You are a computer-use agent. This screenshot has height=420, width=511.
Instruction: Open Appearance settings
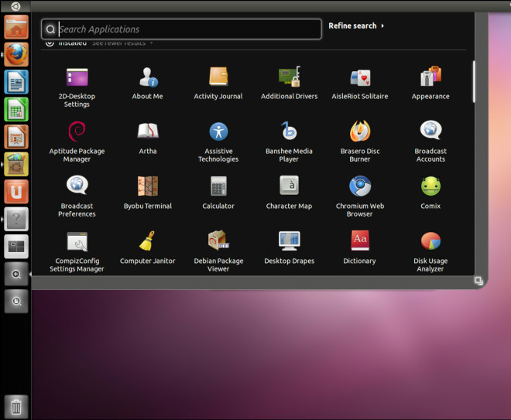point(430,83)
